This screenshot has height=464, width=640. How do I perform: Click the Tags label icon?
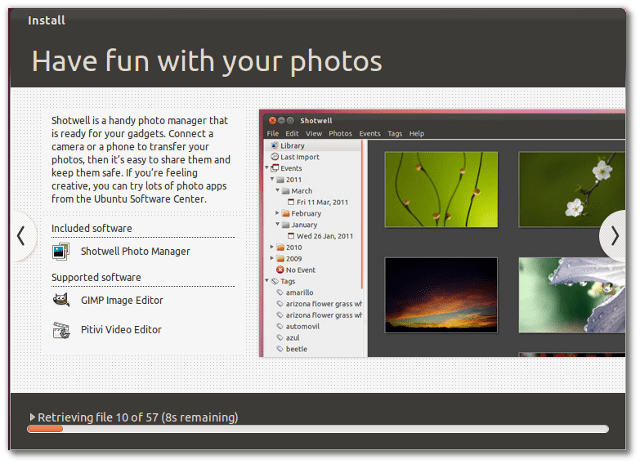[x=275, y=281]
